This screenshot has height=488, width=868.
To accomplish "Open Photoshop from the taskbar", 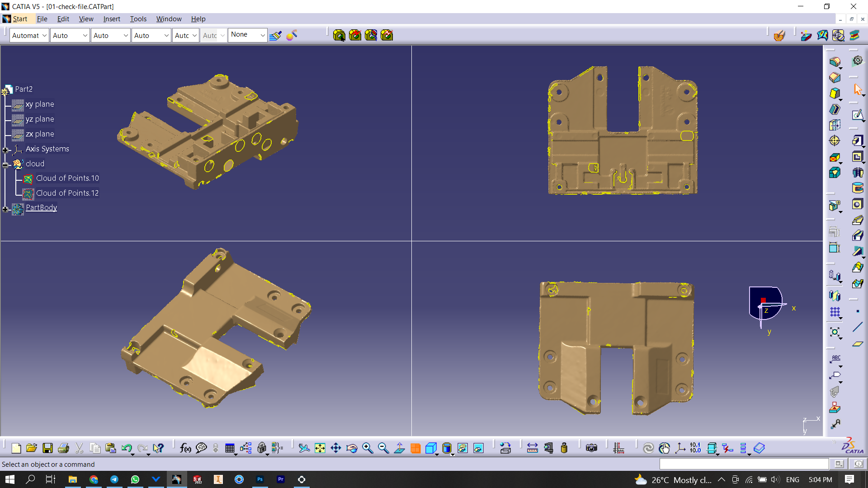I will (260, 479).
